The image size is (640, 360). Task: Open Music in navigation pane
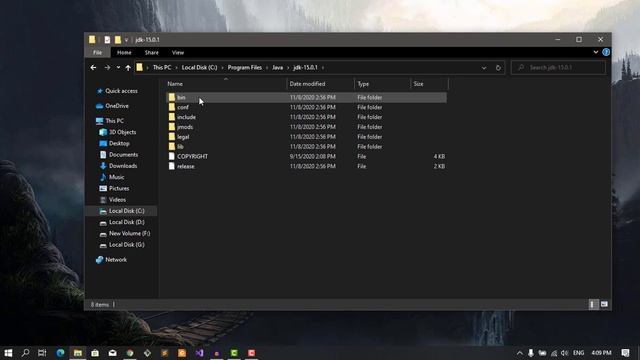116,177
